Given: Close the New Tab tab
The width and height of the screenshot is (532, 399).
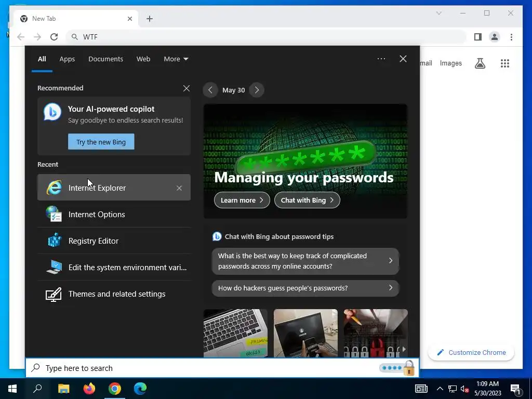Looking at the screenshot, I should coord(129,19).
